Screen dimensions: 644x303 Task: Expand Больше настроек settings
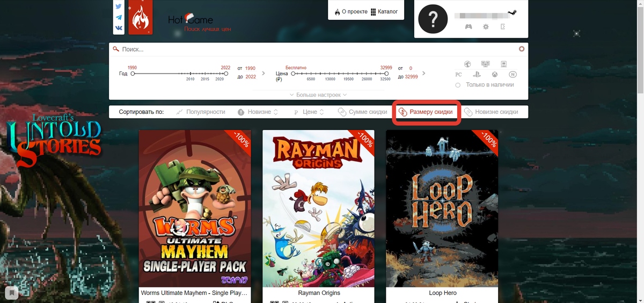(318, 95)
